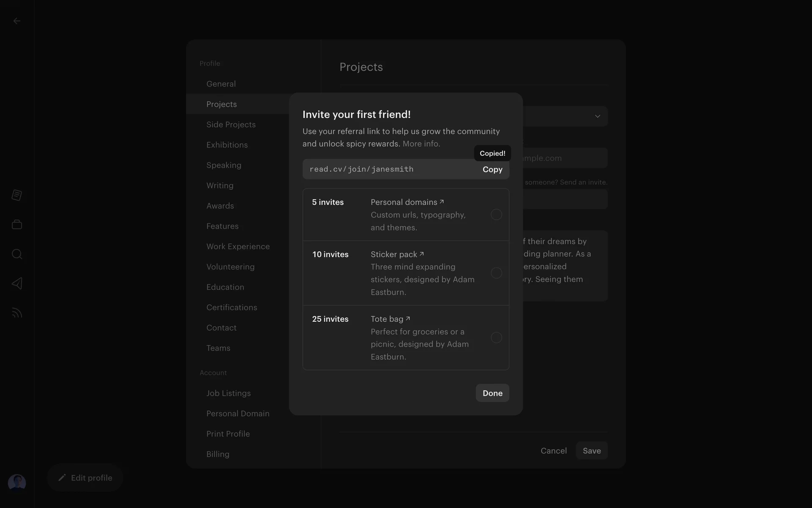This screenshot has width=812, height=508.
Task: Click the back arrow icon
Action: click(17, 21)
